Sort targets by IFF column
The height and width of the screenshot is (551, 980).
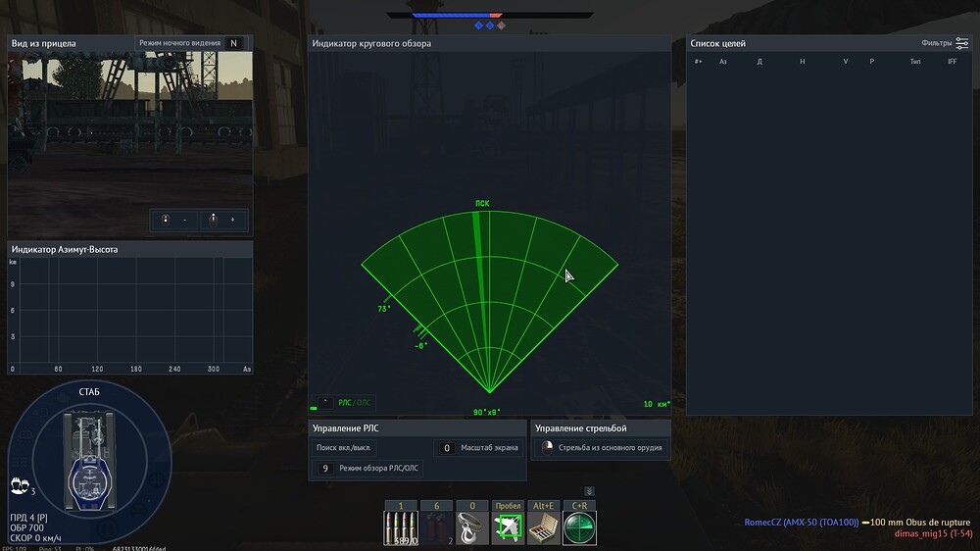(952, 62)
